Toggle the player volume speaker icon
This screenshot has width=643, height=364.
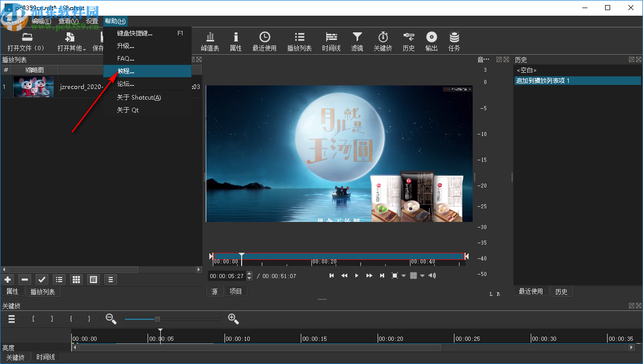(x=432, y=276)
